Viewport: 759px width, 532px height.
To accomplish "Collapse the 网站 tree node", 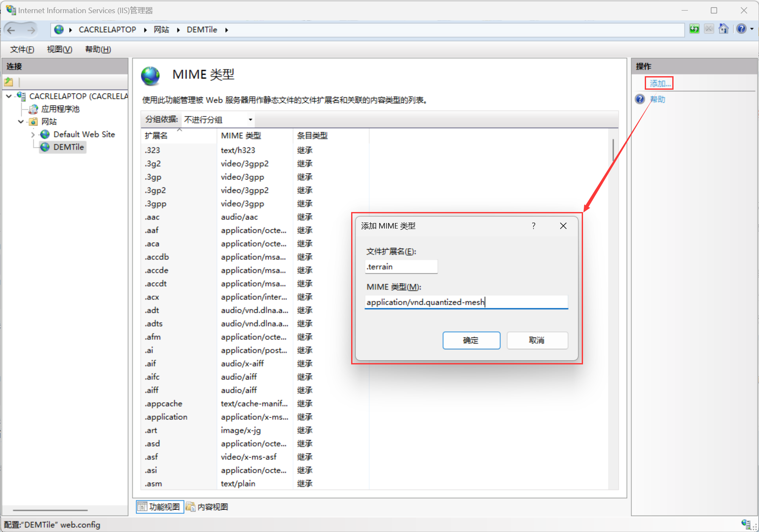I will coord(21,122).
